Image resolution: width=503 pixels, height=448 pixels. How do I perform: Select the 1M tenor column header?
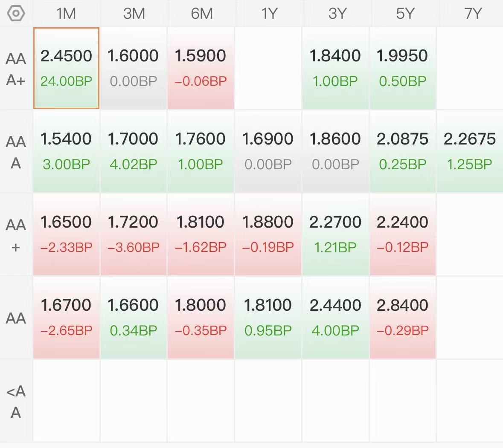[66, 14]
